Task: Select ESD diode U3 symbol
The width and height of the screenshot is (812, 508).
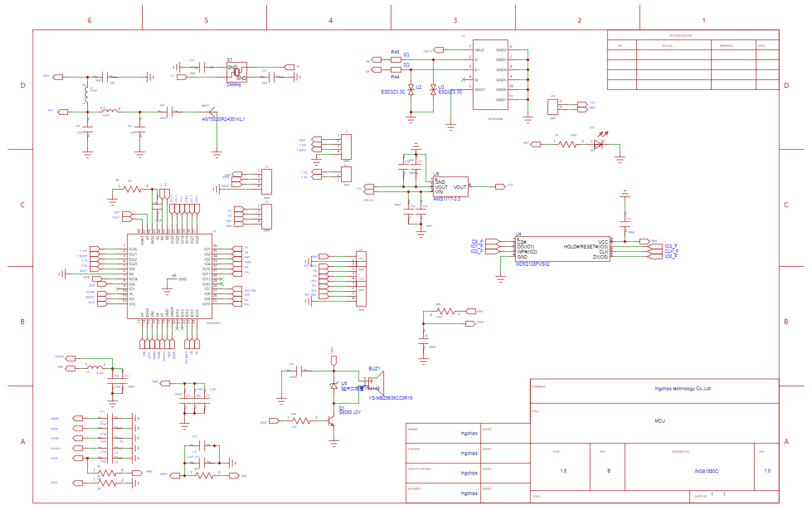Action: coord(433,90)
